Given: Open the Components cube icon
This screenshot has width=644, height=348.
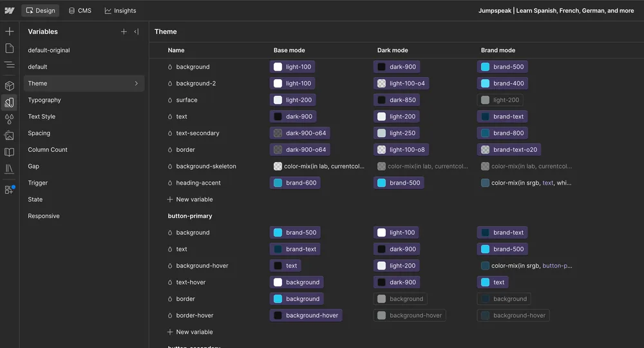Looking at the screenshot, I should coord(10,86).
